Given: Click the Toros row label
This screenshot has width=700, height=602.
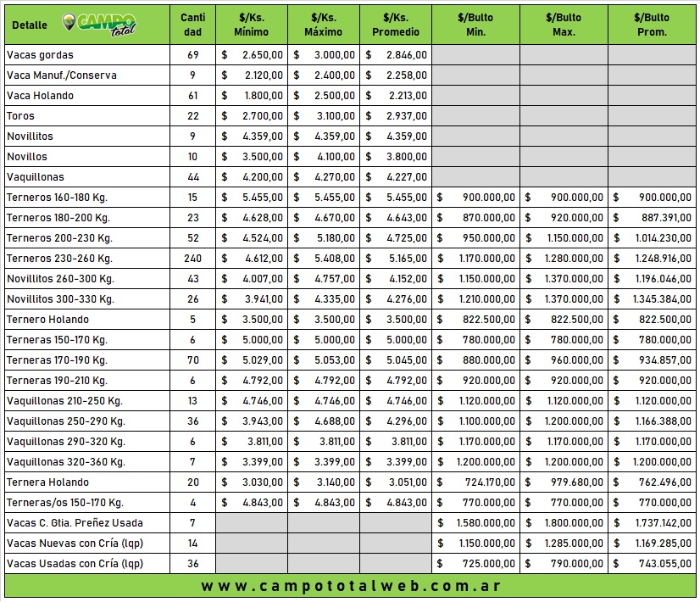Looking at the screenshot, I should point(20,116).
